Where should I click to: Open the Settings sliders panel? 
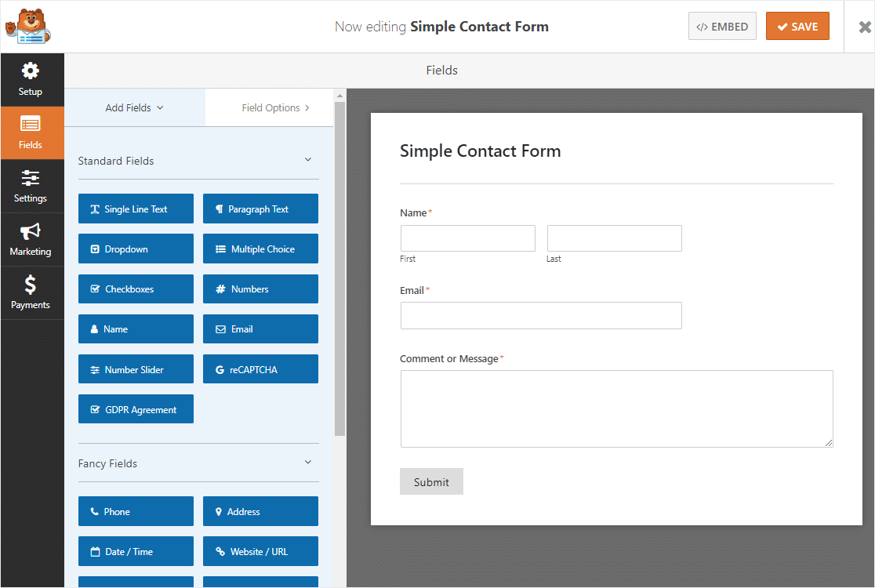click(x=32, y=187)
